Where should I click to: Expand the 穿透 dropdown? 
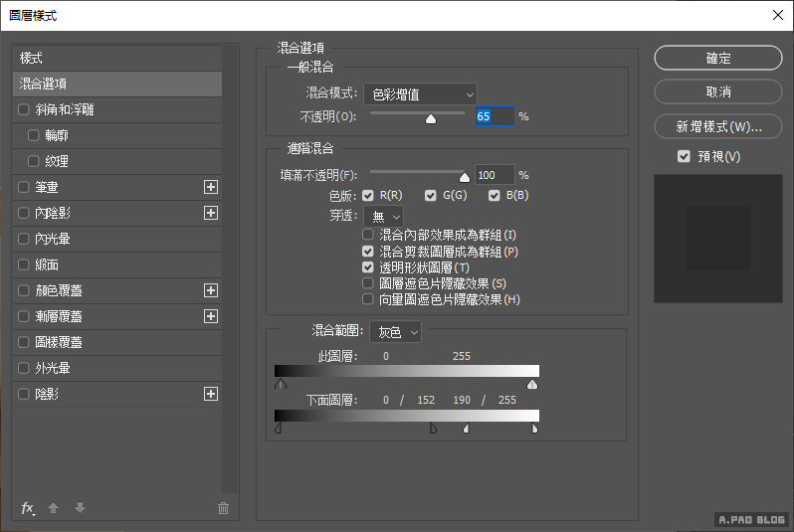383,216
